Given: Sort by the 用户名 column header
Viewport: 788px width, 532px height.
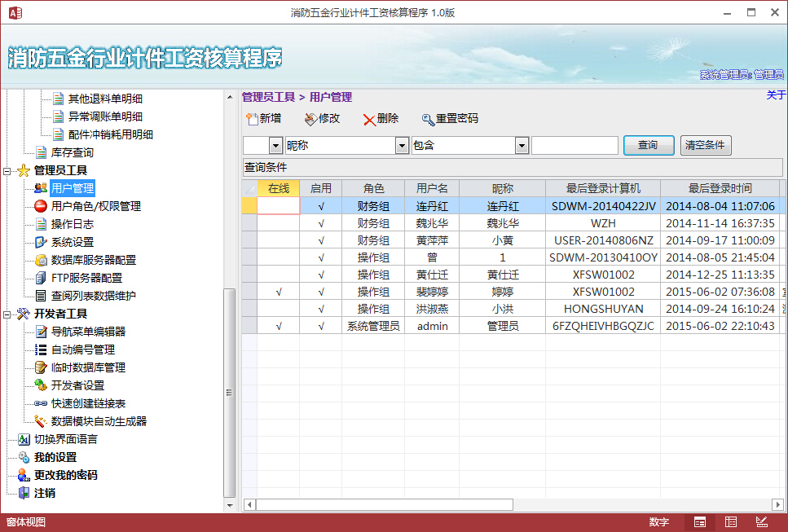Looking at the screenshot, I should (x=432, y=188).
